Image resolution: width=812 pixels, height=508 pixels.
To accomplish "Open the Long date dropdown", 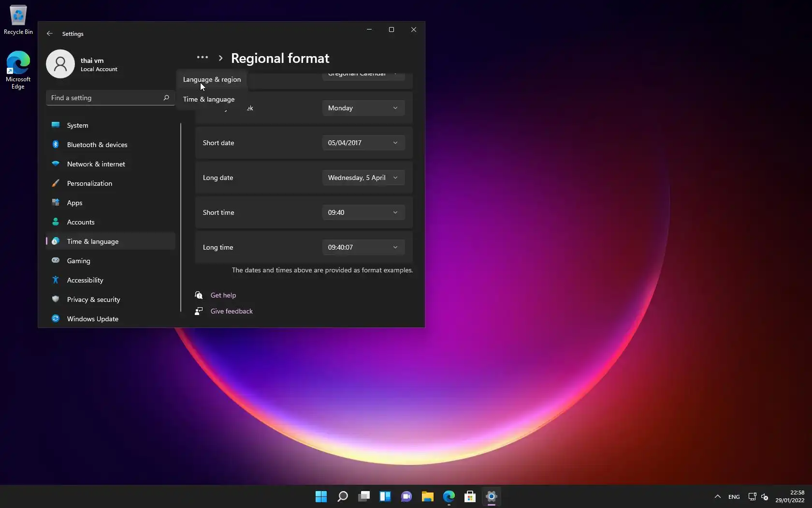I will [363, 178].
